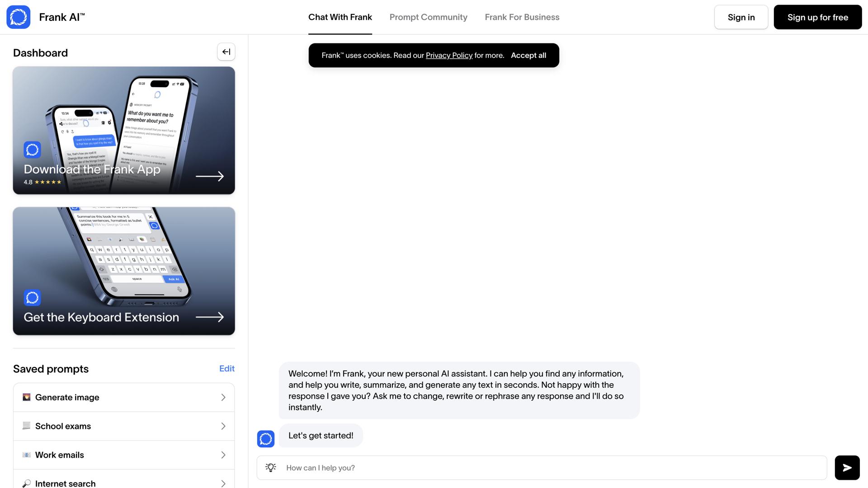Image resolution: width=868 pixels, height=488 pixels.
Task: Expand the Work emails prompt chevron
Action: [223, 455]
